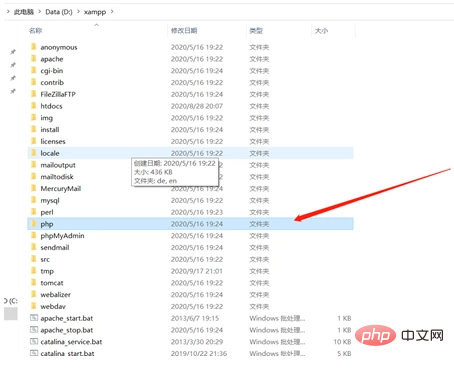This screenshot has height=368, width=454.
Task: Select the mailtodisk folder icon
Action: tap(33, 177)
